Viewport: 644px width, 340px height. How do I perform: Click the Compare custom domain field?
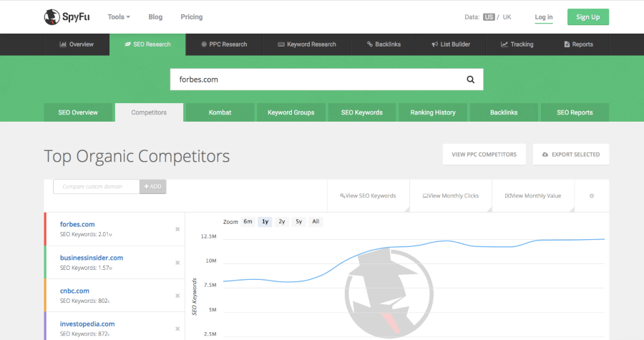(96, 187)
